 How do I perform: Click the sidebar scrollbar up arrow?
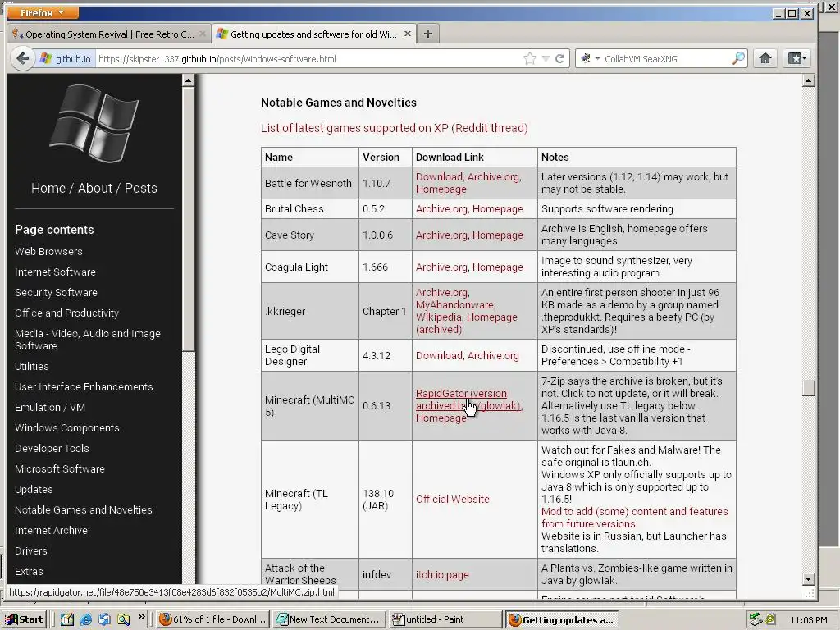pyautogui.click(x=188, y=80)
